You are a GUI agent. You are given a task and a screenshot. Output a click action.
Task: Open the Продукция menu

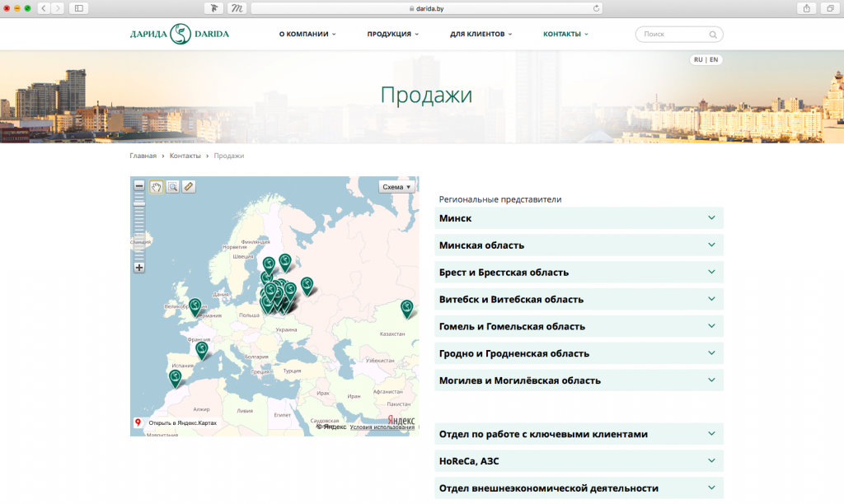click(392, 34)
